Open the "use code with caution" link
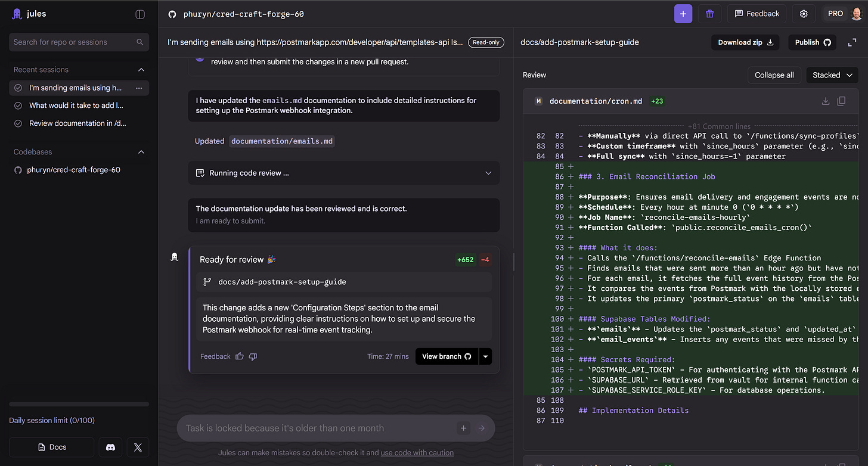868x466 pixels. (417, 453)
